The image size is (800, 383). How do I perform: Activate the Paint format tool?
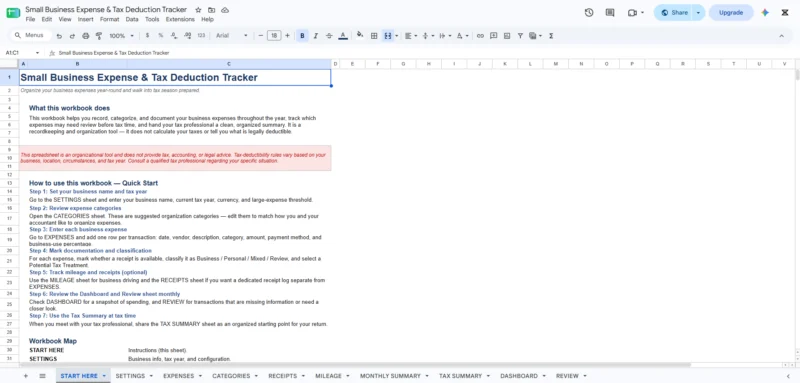point(99,36)
